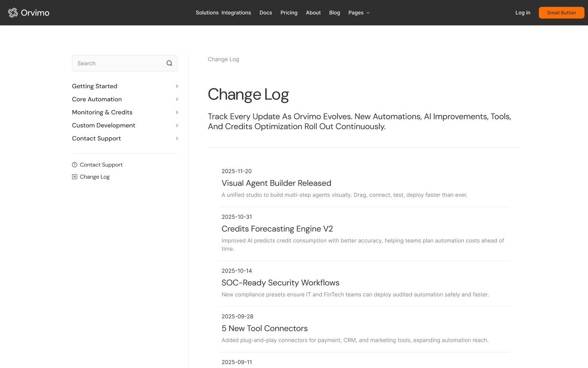The width and height of the screenshot is (588, 368).
Task: Select the date 2025-10-31
Action: click(237, 217)
